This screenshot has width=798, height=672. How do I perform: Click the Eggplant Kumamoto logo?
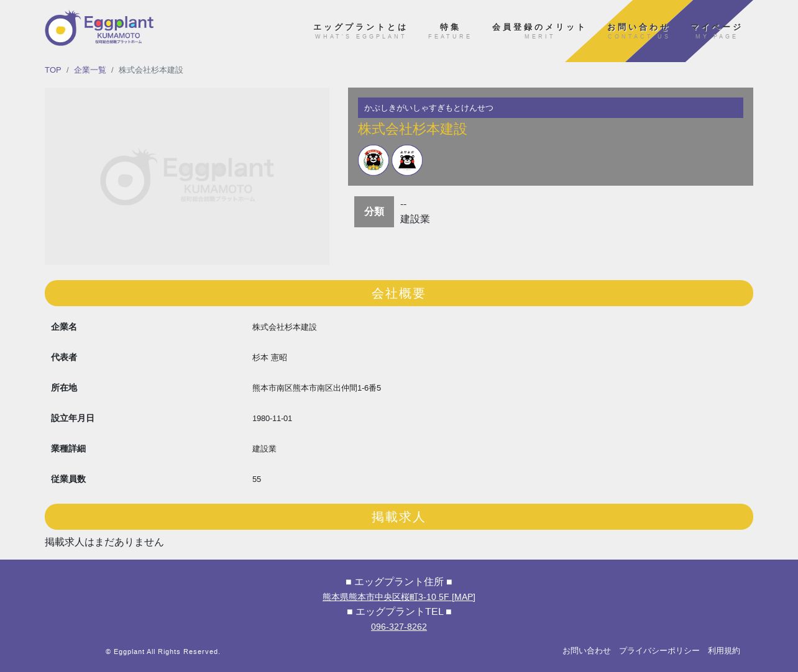[x=99, y=28]
